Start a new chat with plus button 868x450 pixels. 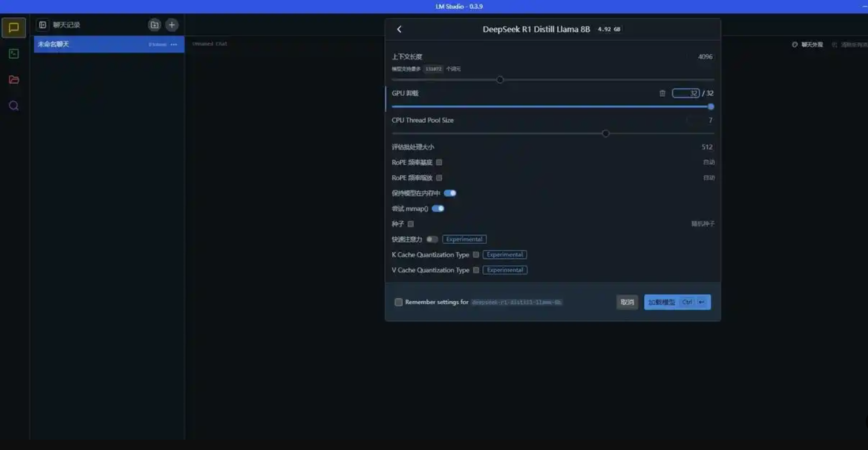[172, 25]
